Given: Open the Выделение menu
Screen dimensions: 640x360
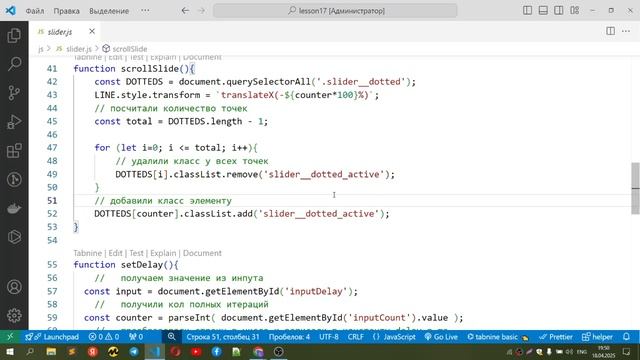Looking at the screenshot, I should (109, 11).
